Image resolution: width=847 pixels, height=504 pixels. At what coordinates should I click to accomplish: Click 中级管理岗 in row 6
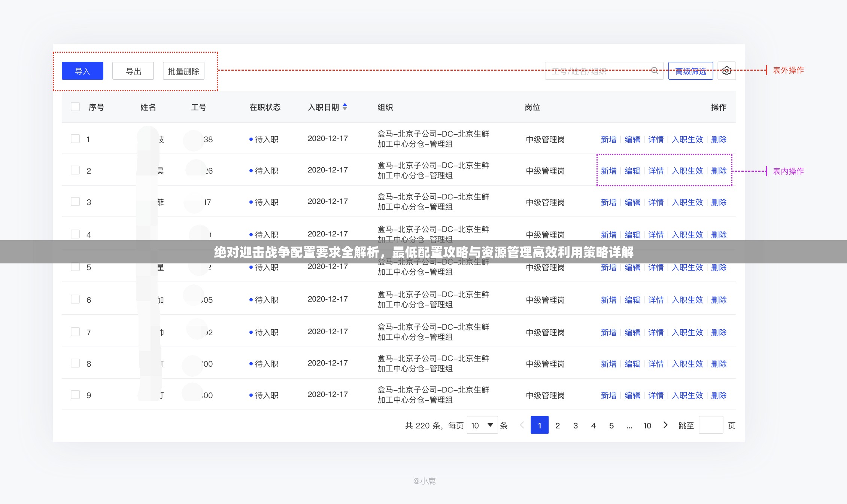point(545,300)
